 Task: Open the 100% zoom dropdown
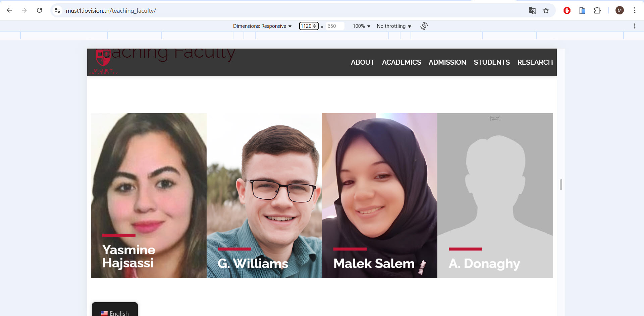[361, 26]
